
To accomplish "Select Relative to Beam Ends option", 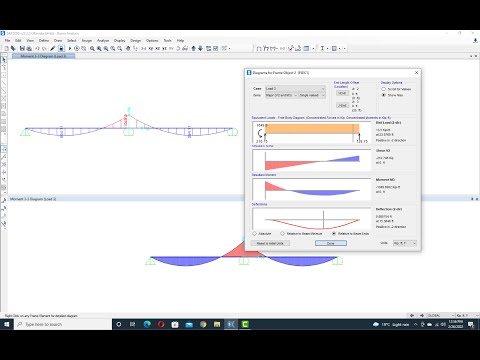I will tap(334, 234).
